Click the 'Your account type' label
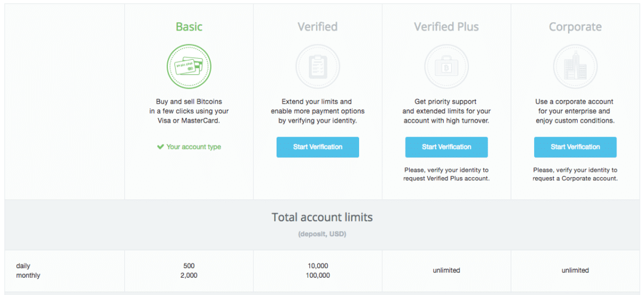 click(194, 147)
